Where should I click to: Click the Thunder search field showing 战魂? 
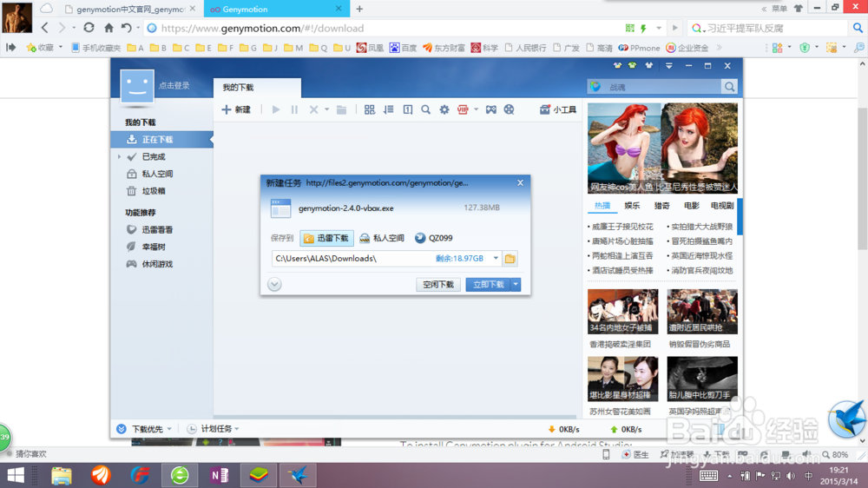click(x=654, y=87)
